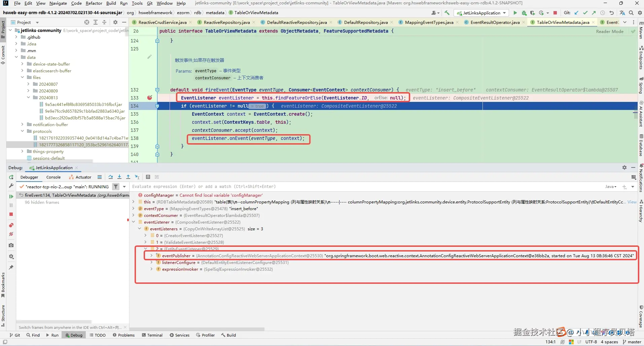Collapse all nodes in Project panel
Viewport: 644px width, 346px height.
[104, 22]
